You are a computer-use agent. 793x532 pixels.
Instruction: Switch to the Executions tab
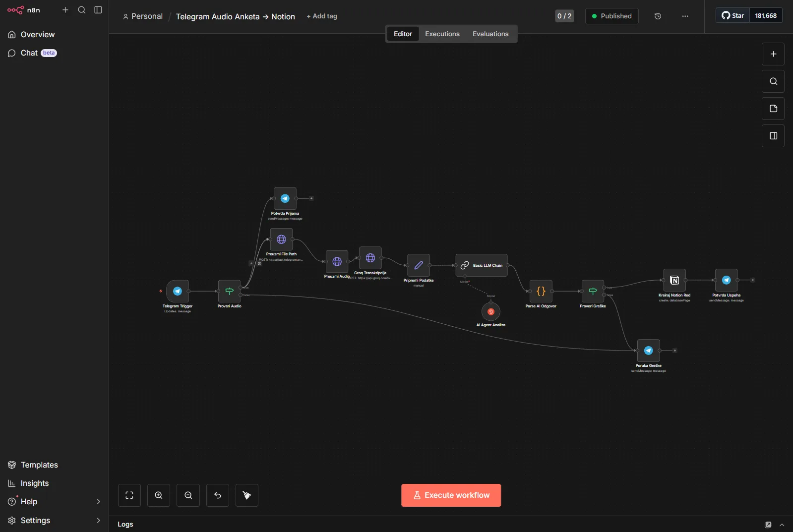click(x=442, y=34)
